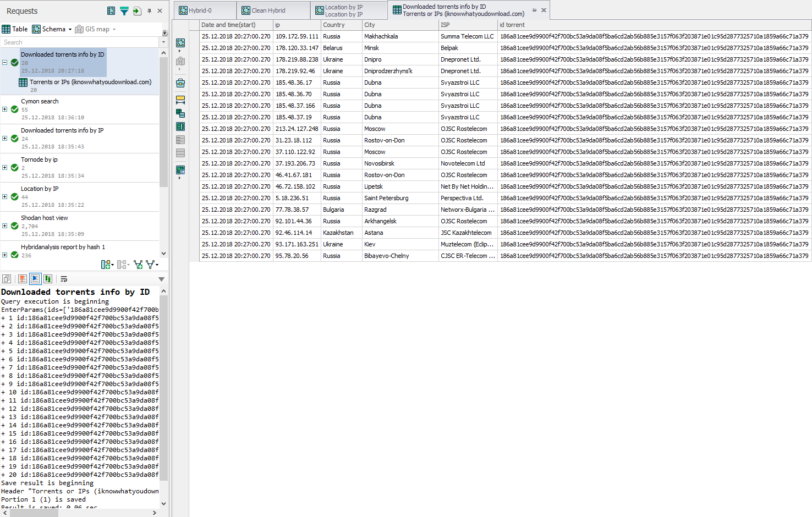Switch to the Clean Hybrid tab
Screen dimensions: 812x517
click(x=273, y=10)
